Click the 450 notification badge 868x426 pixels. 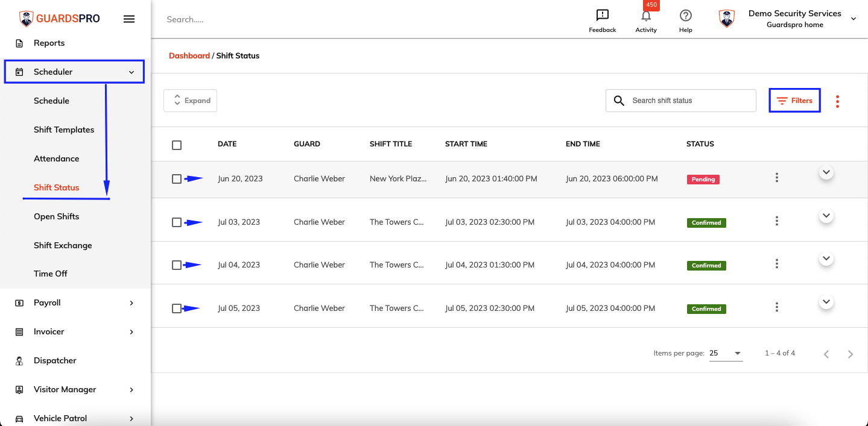651,5
